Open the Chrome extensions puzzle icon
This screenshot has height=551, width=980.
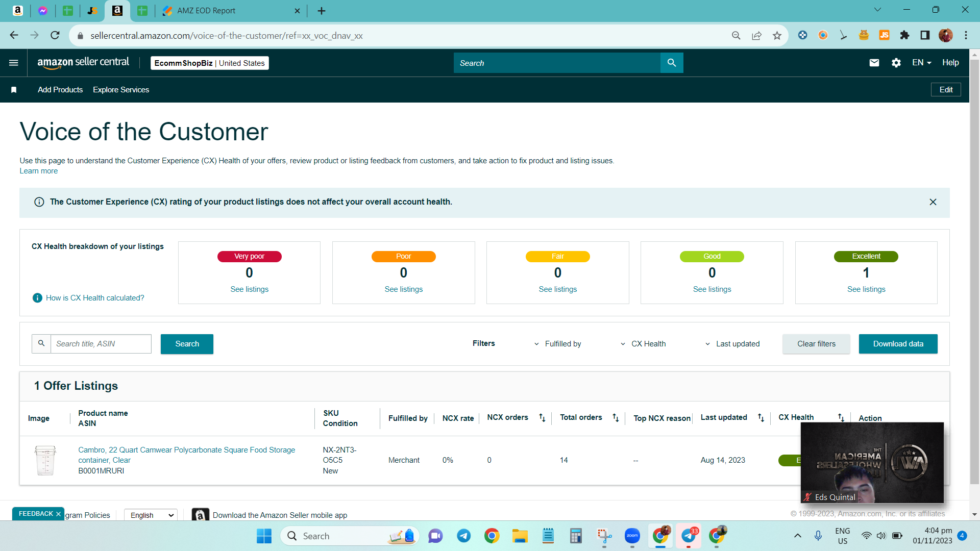(x=904, y=35)
